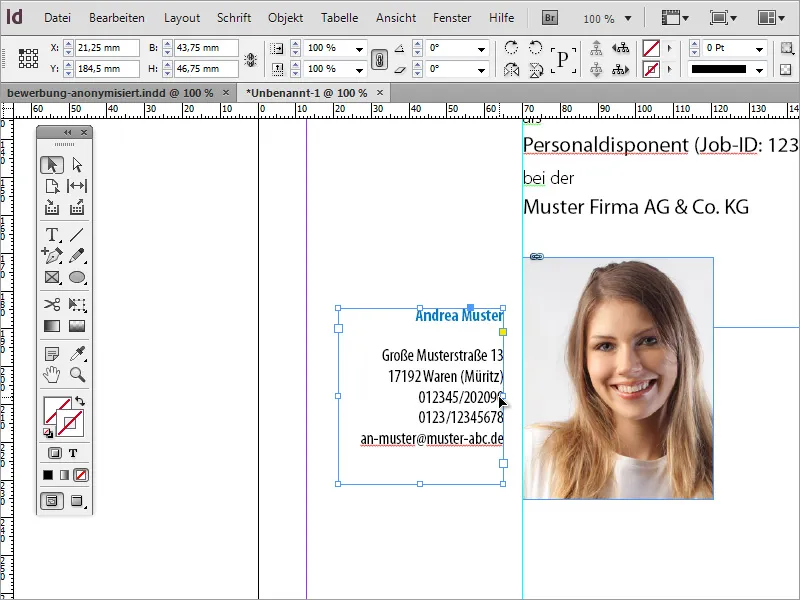Switch to Normal view mode

coord(52,501)
